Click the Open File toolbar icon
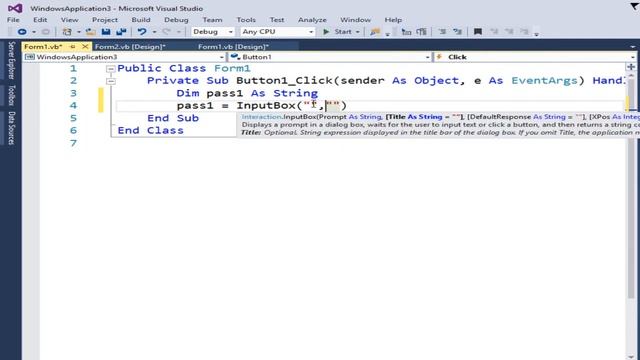 (x=90, y=31)
